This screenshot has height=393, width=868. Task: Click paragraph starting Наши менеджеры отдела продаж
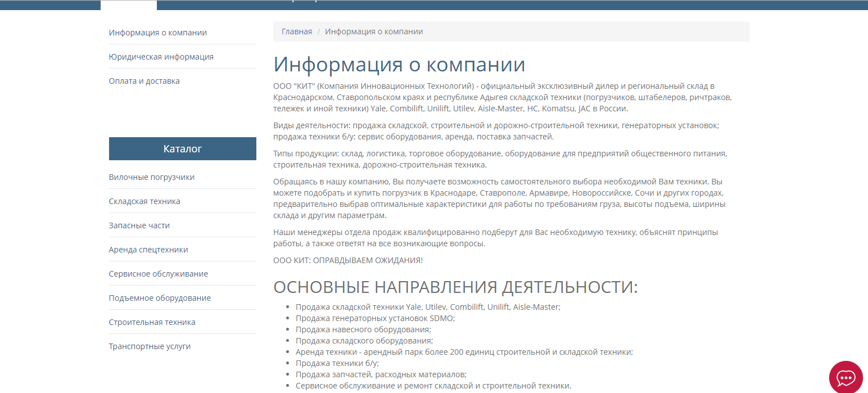[x=496, y=238]
